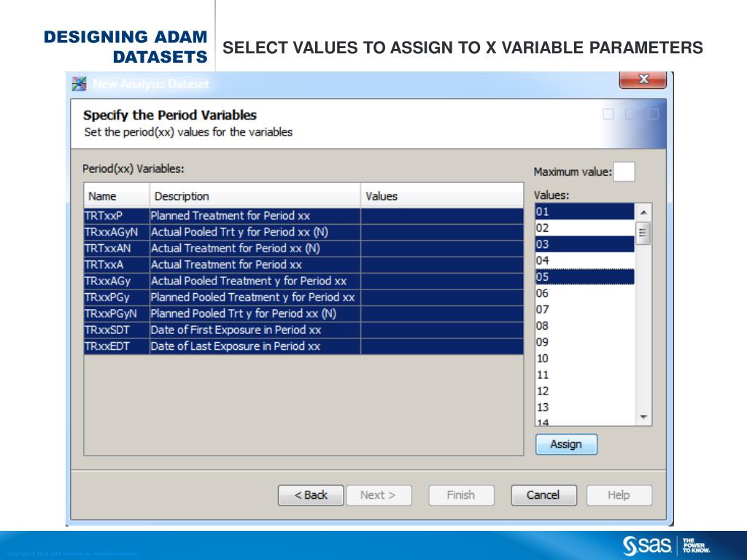Select the TRxxEDT variable row
This screenshot has width=747, height=560.
click(x=219, y=346)
